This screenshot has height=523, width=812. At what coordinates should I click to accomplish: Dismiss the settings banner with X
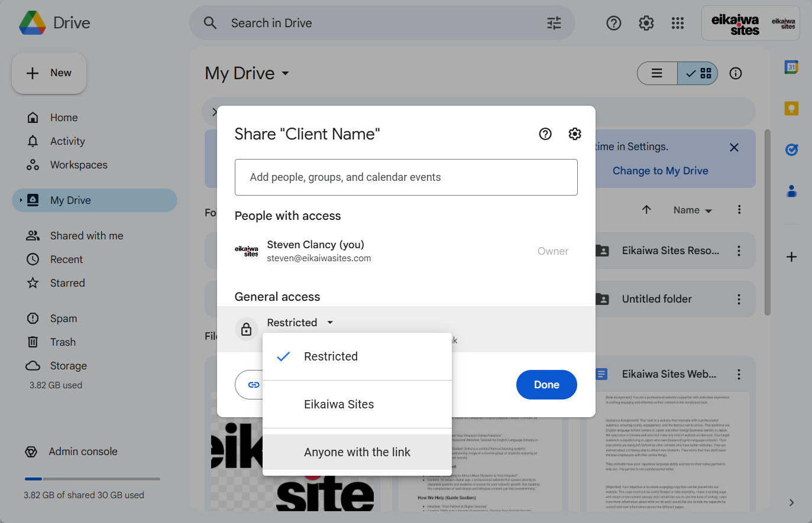(x=734, y=148)
